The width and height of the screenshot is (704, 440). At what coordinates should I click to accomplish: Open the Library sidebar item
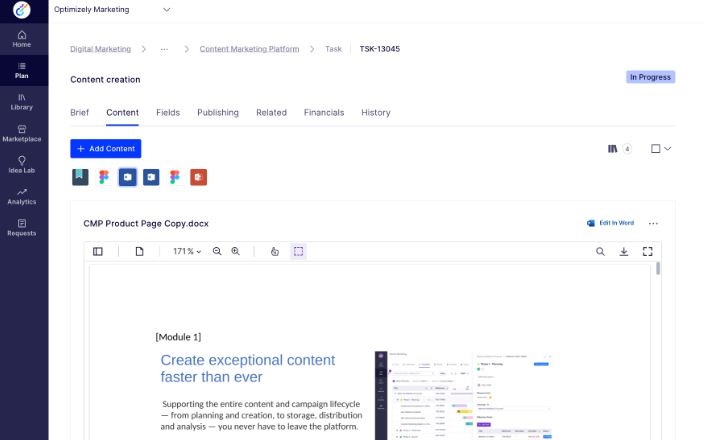(x=22, y=102)
